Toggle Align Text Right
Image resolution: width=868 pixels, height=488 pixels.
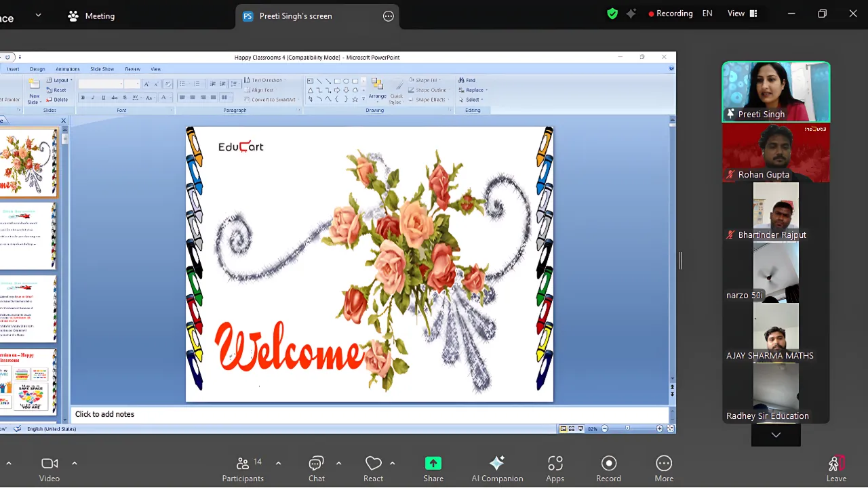click(x=203, y=98)
